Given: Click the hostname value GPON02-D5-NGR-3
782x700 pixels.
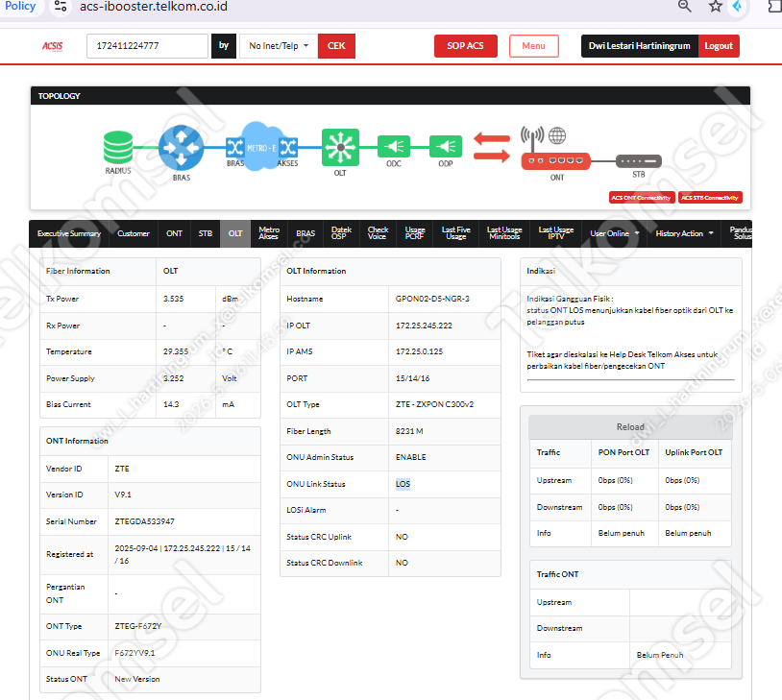Looking at the screenshot, I should coord(432,299).
